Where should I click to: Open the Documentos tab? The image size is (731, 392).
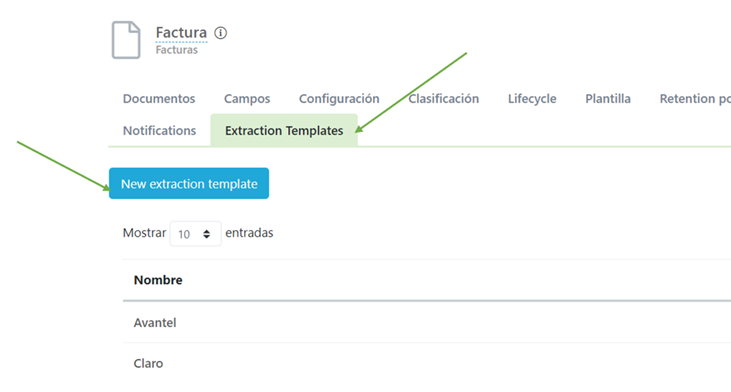(x=159, y=99)
